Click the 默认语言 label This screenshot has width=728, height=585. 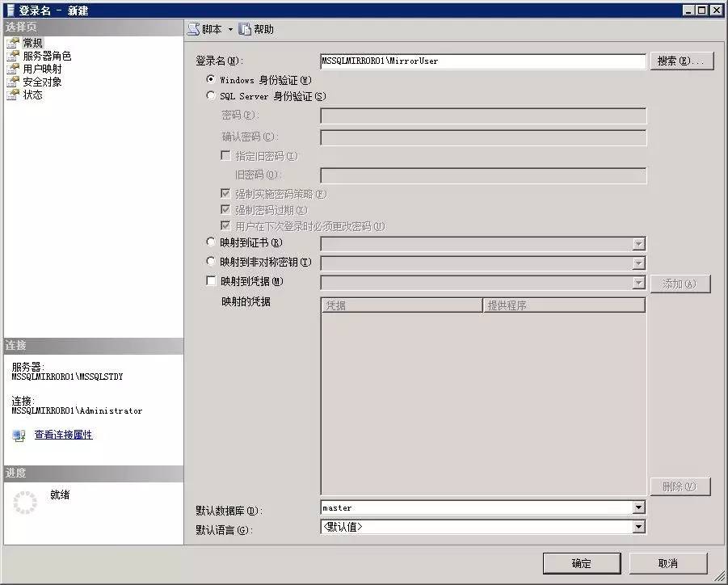(225, 530)
